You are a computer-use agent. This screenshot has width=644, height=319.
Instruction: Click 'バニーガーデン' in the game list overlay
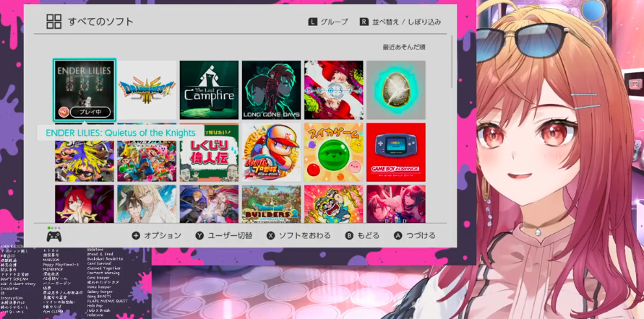pos(56,284)
